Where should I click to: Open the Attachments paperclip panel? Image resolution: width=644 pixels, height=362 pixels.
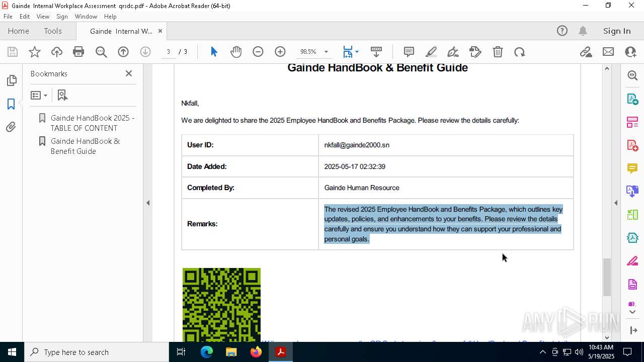coord(11,127)
